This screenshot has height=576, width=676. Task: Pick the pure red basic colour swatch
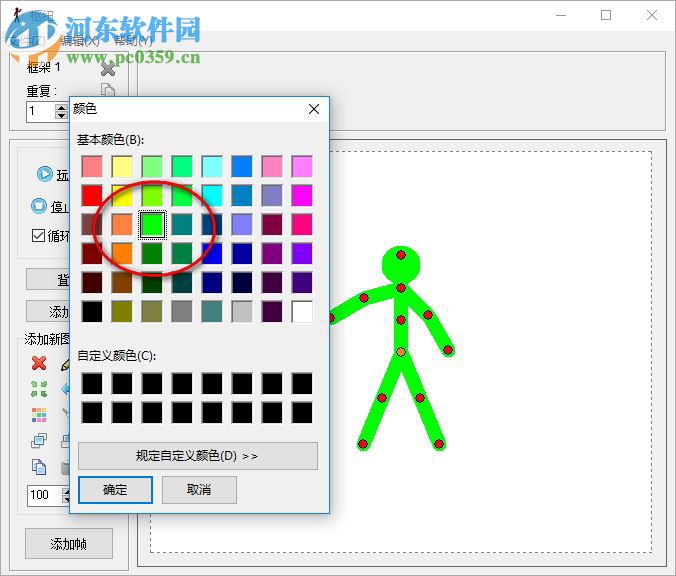click(x=92, y=196)
